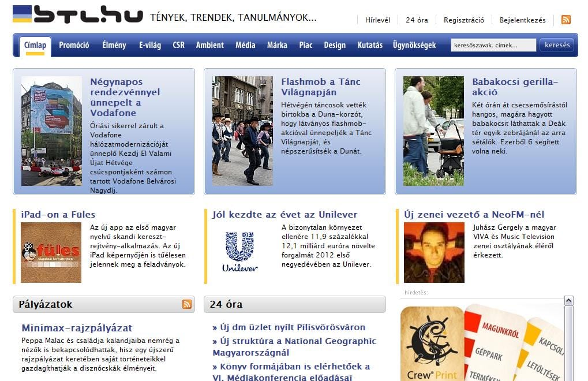Open the Média menu item
The width and height of the screenshot is (588, 381).
coord(245,45)
